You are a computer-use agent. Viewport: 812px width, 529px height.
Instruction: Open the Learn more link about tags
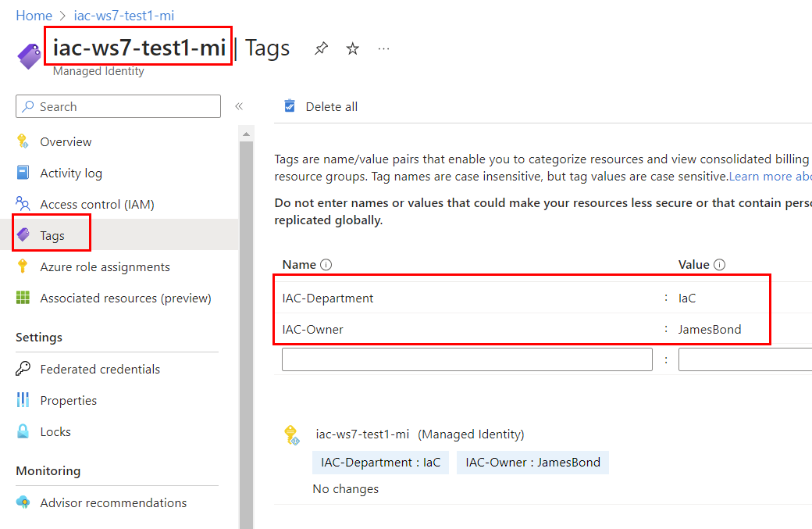point(770,177)
